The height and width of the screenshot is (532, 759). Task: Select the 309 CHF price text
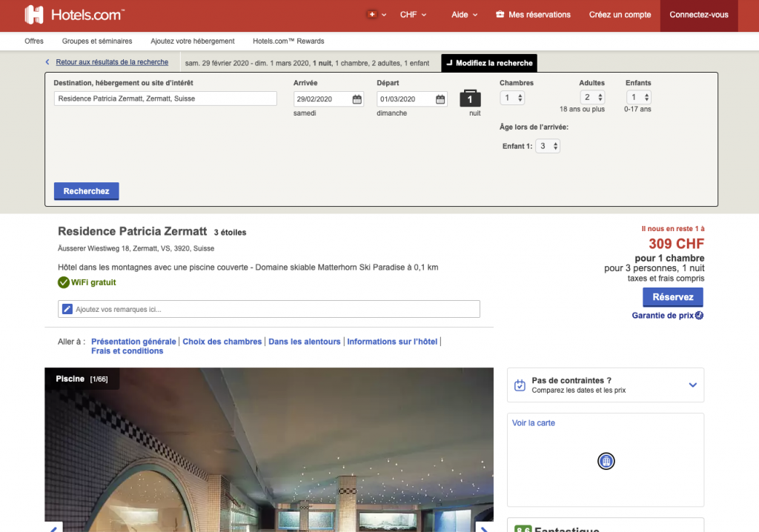click(676, 244)
